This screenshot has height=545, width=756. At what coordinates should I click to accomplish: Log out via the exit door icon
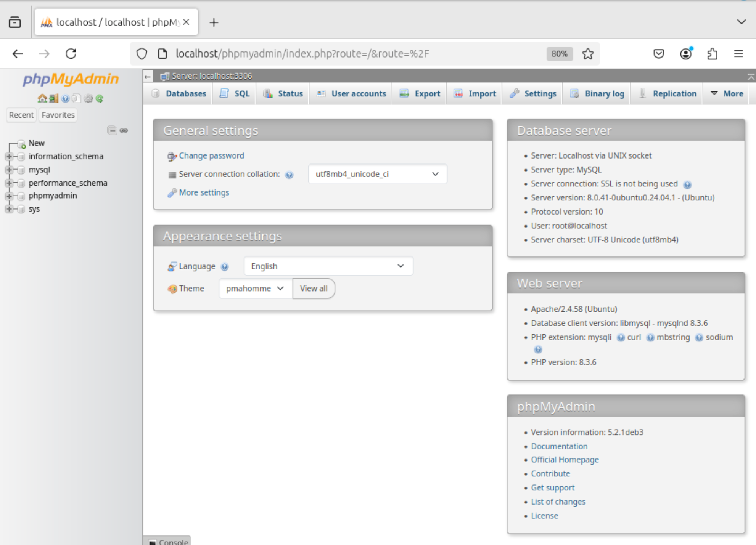point(54,98)
